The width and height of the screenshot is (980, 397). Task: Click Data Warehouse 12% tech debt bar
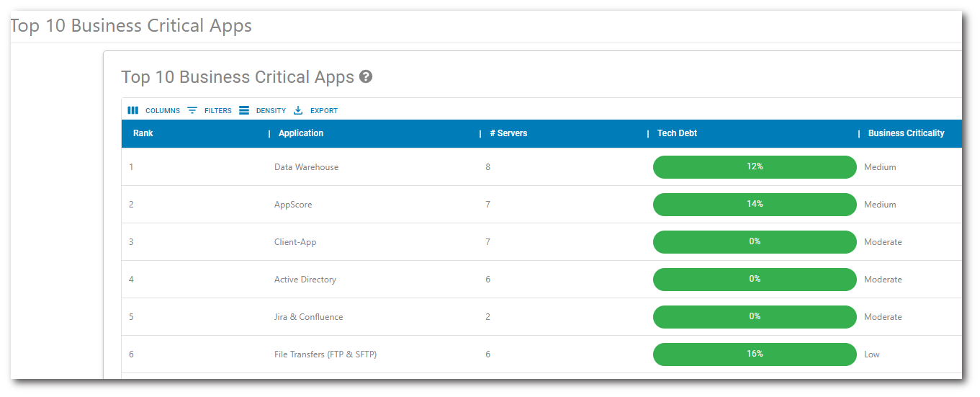754,166
